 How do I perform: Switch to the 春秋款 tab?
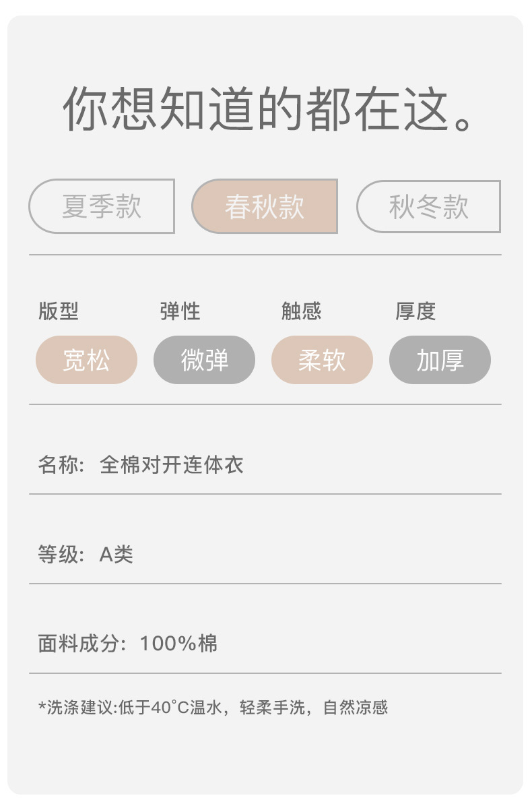point(265,206)
